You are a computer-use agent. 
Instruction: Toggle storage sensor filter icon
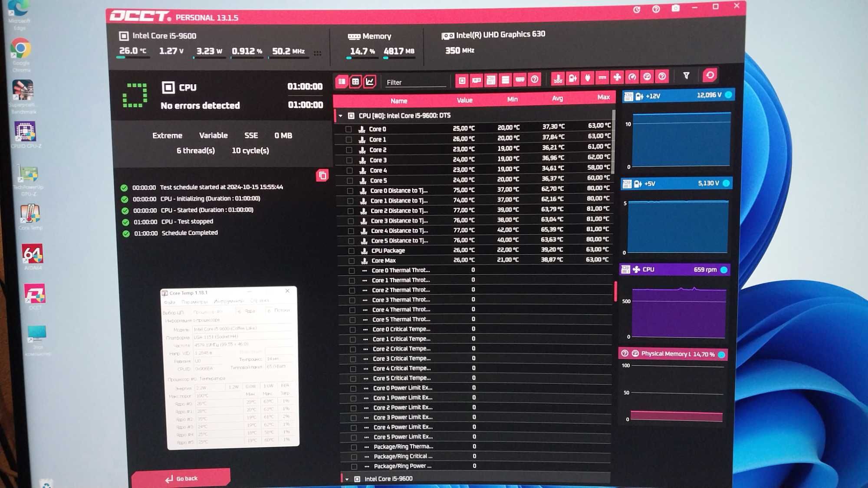pyautogui.click(x=505, y=80)
